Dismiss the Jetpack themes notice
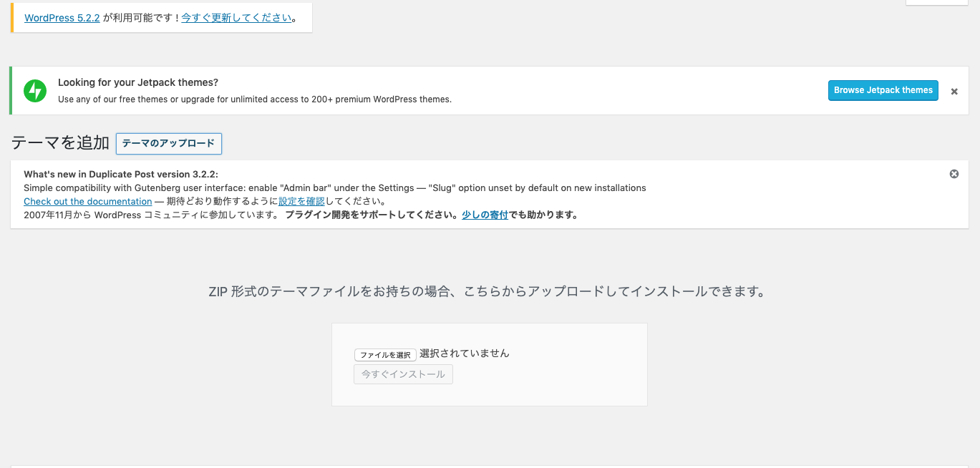Screen dimensions: 980x468 pyautogui.click(x=954, y=92)
